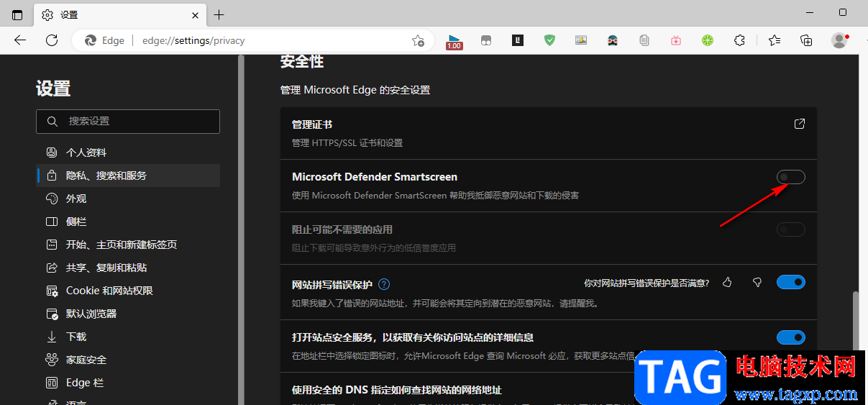Open 默认浏览器 settings section

pos(128,314)
